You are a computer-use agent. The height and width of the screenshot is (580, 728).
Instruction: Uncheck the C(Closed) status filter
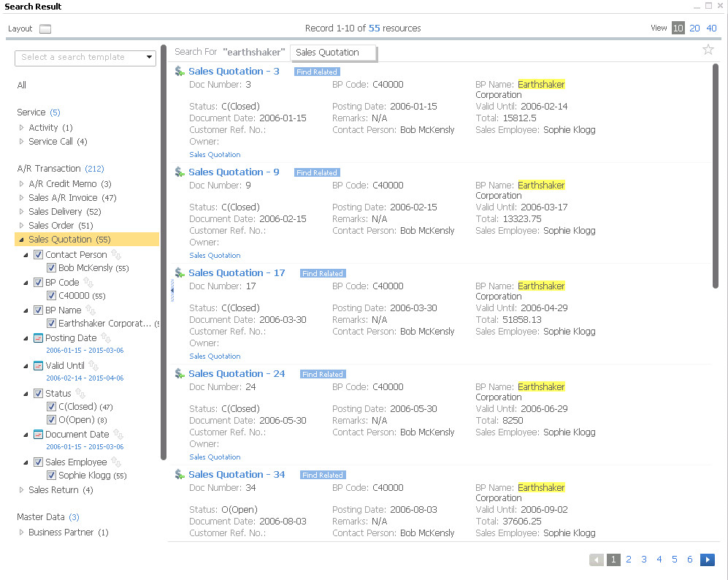(51, 406)
